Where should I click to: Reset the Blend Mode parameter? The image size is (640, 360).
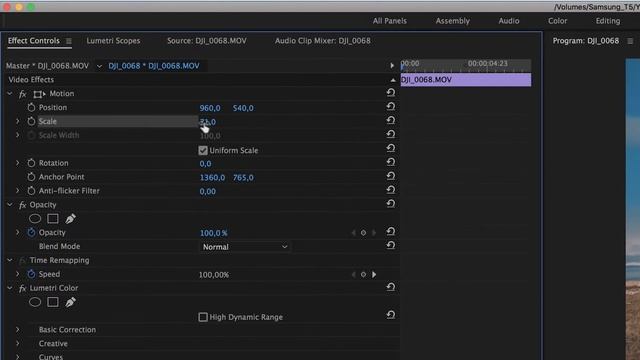[391, 245]
